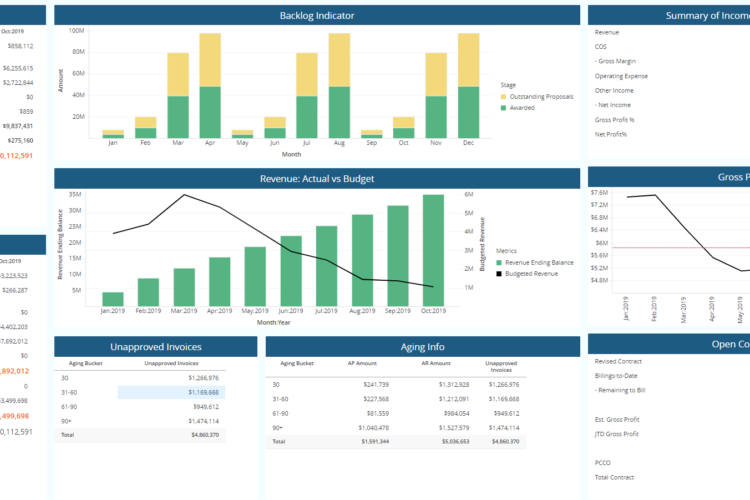Click the Awarded green legend swatch
The width and height of the screenshot is (750, 500).
tap(503, 108)
